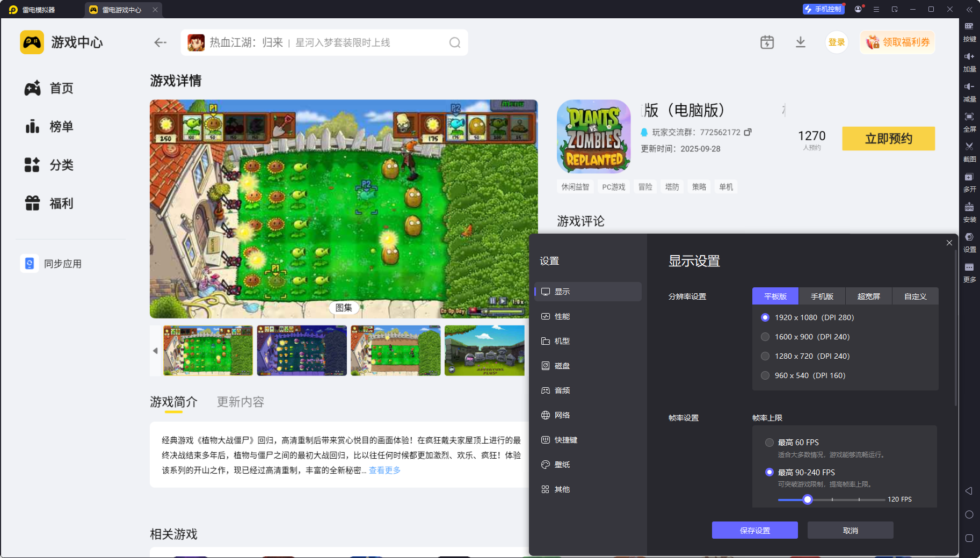Click the game search input field
The height and width of the screenshot is (558, 980).
[x=324, y=42]
